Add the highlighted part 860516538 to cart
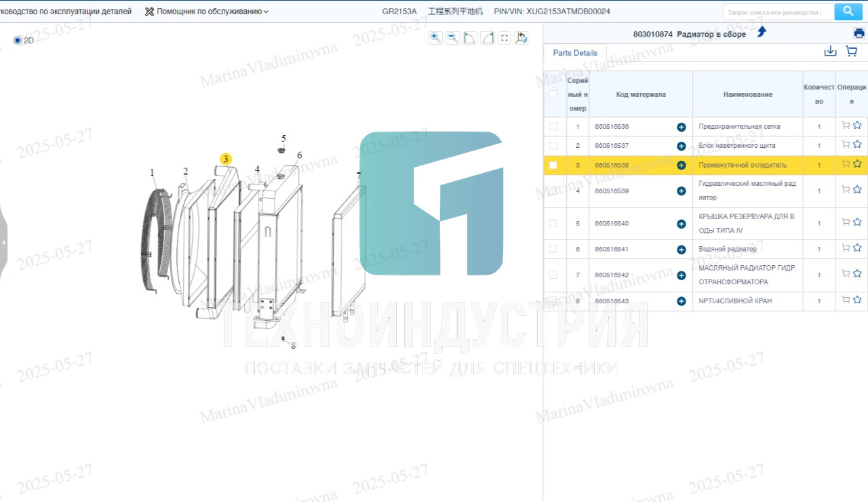 [x=846, y=163]
